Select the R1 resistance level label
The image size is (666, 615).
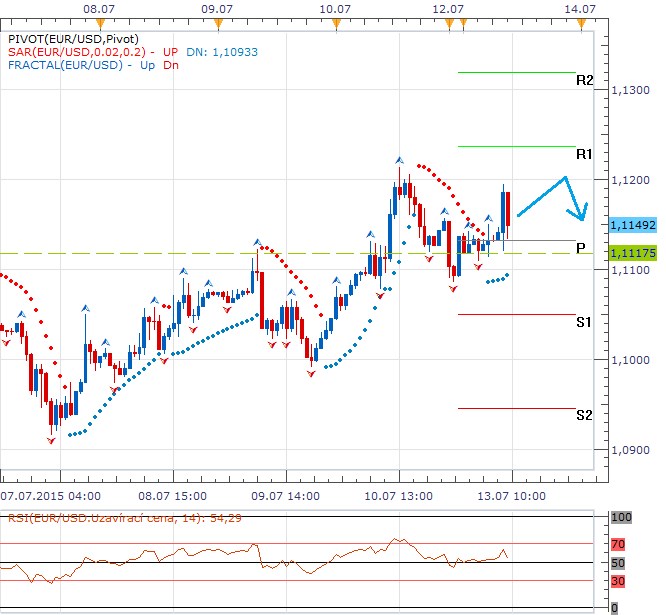pyautogui.click(x=585, y=154)
